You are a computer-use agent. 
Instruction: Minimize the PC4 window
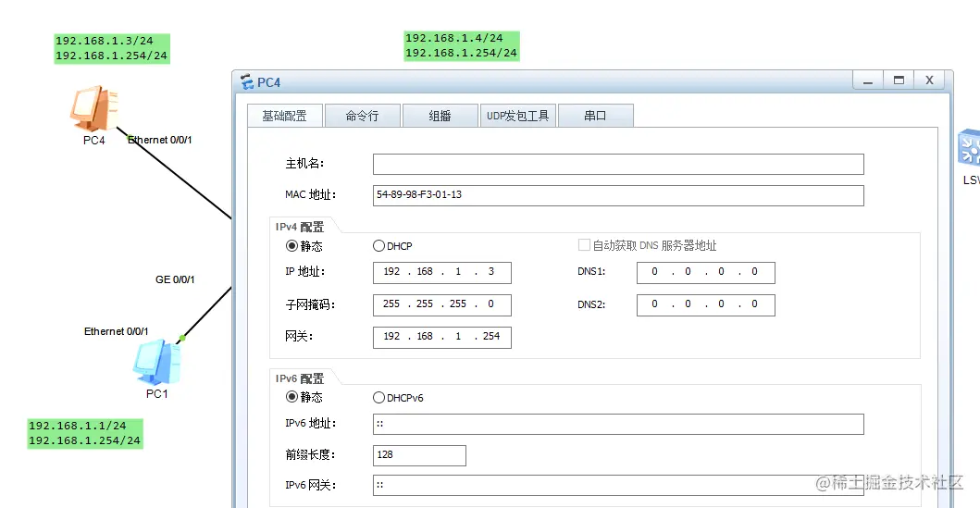click(x=868, y=81)
